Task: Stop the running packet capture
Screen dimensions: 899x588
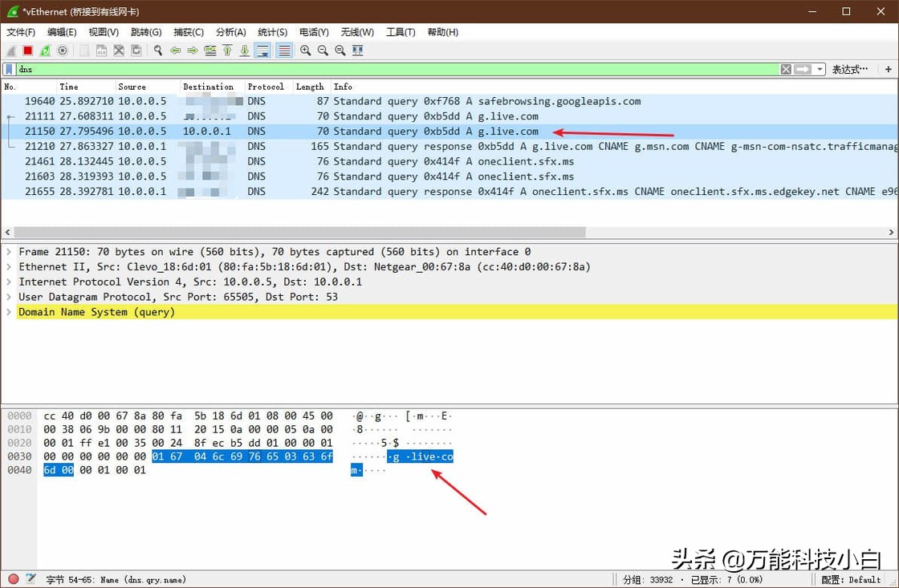Action: click(x=28, y=51)
